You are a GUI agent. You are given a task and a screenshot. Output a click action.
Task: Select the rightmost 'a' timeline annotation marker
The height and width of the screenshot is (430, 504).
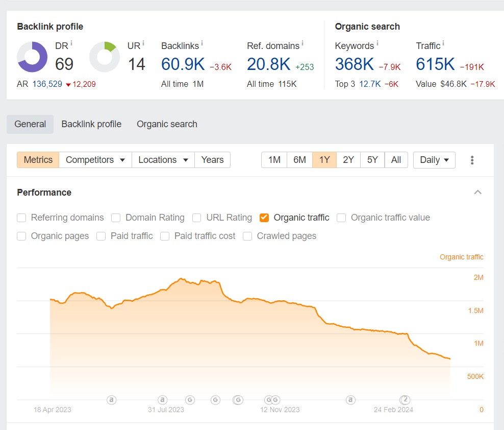[350, 400]
